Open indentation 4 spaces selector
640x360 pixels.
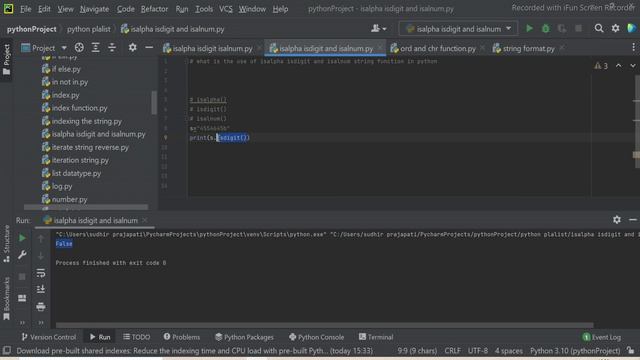tap(509, 351)
